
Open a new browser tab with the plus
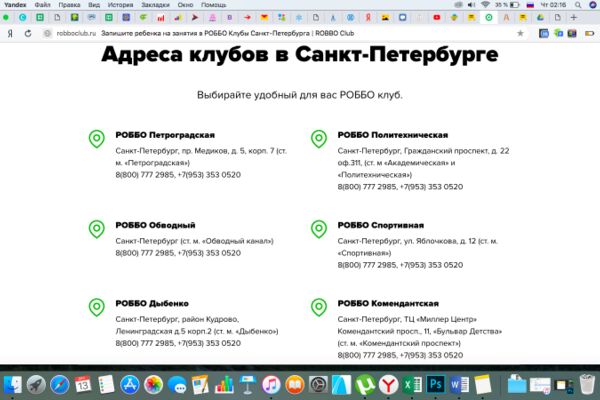tap(573, 17)
